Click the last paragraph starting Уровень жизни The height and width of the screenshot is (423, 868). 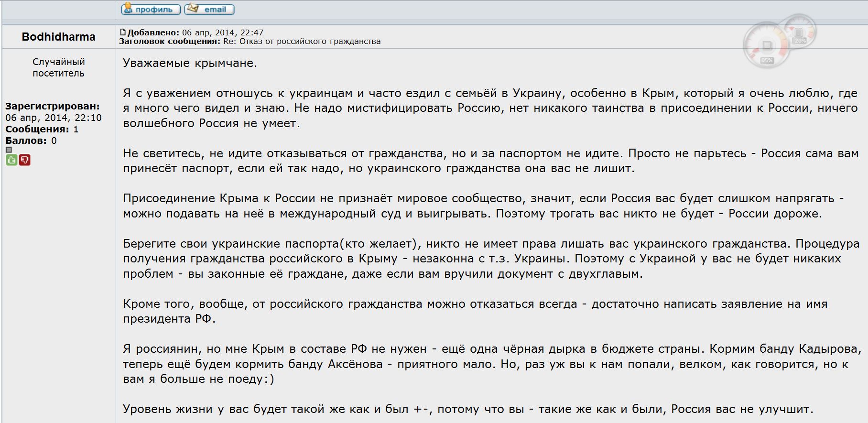467,409
